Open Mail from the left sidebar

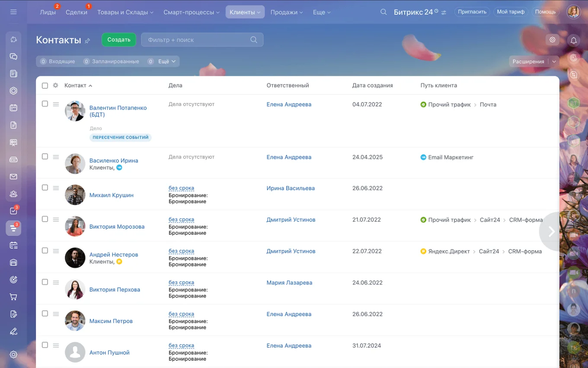[x=13, y=176]
